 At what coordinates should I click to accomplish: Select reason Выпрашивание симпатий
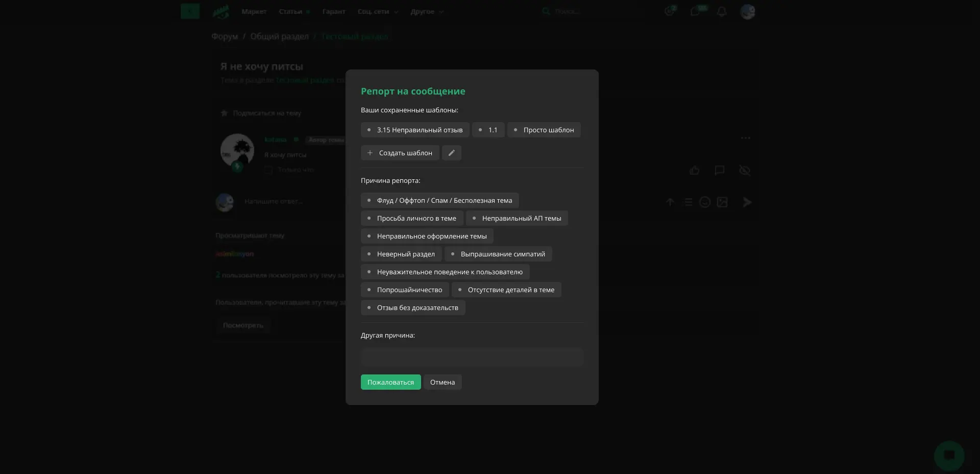point(498,254)
